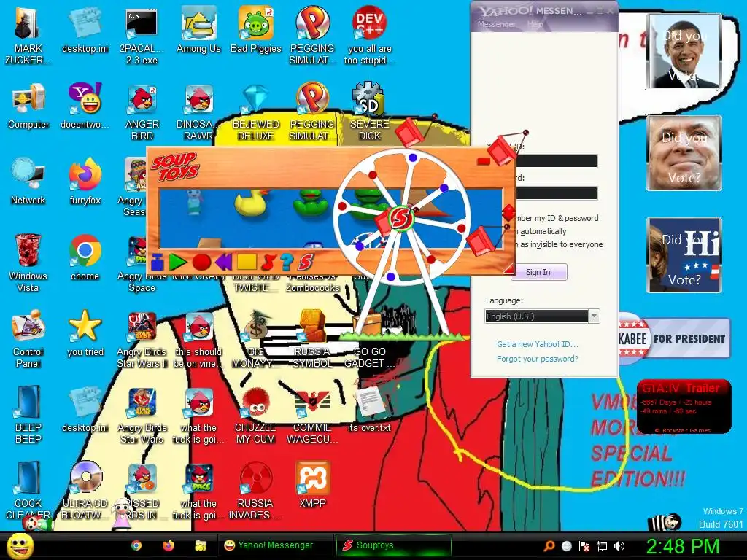Image resolution: width=747 pixels, height=560 pixels.
Task: Click the Sign In button
Action: [538, 272]
